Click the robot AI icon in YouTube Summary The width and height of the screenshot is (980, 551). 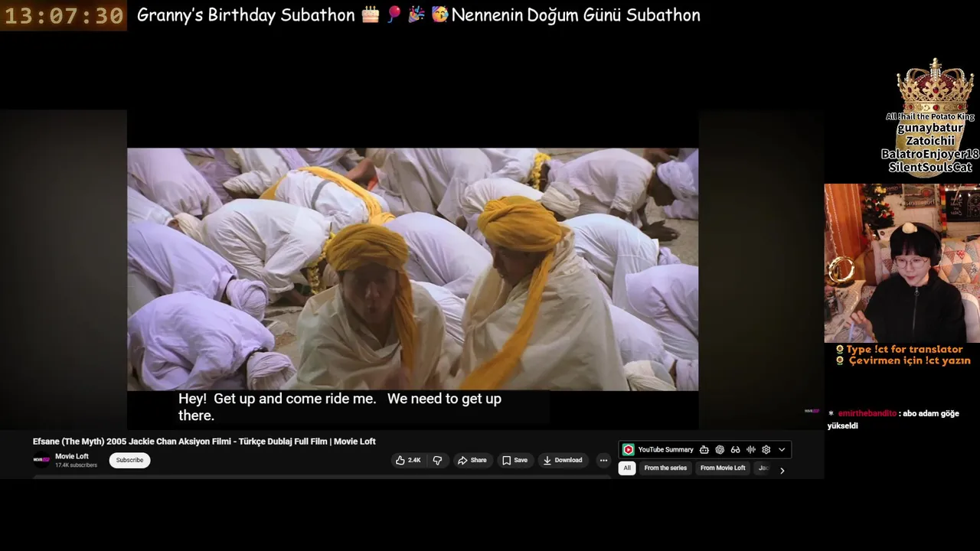(704, 449)
